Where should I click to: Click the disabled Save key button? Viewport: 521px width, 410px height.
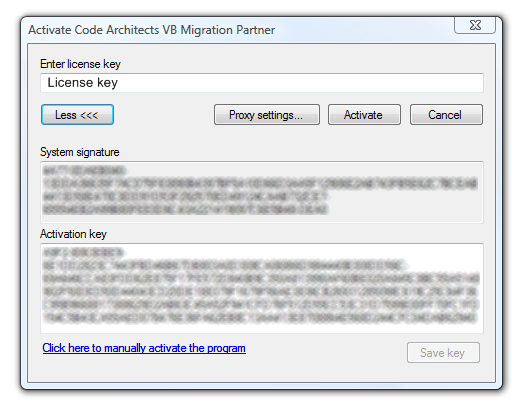443,353
